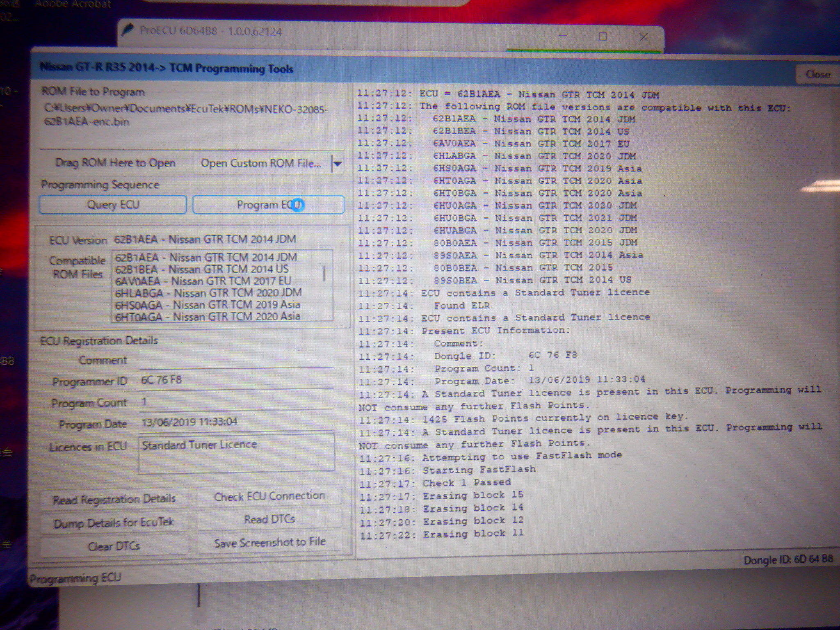Close the TCM Programming Tools dialog

tap(817, 74)
